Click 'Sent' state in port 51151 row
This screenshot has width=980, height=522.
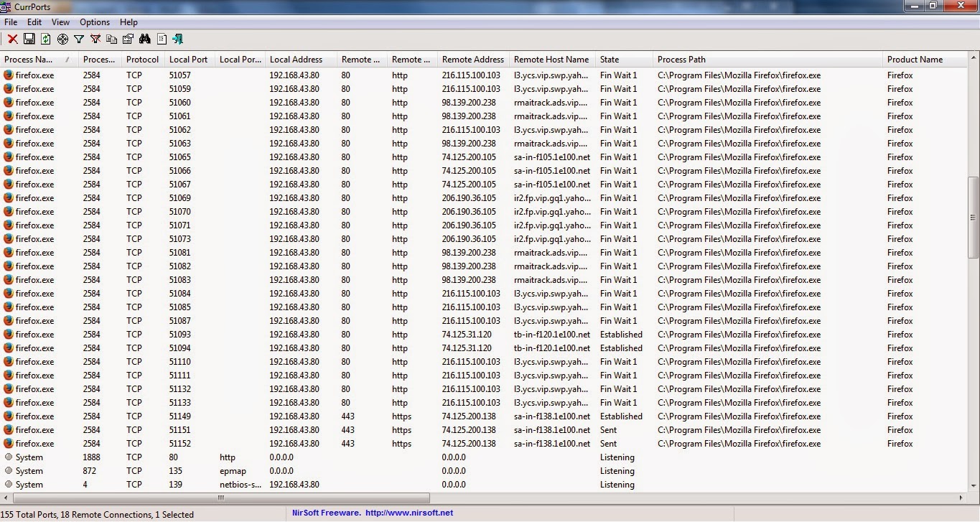tap(609, 429)
